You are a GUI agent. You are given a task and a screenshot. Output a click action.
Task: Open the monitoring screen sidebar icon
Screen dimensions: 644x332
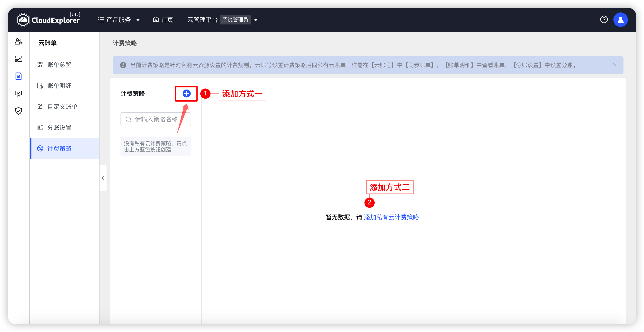[19, 93]
